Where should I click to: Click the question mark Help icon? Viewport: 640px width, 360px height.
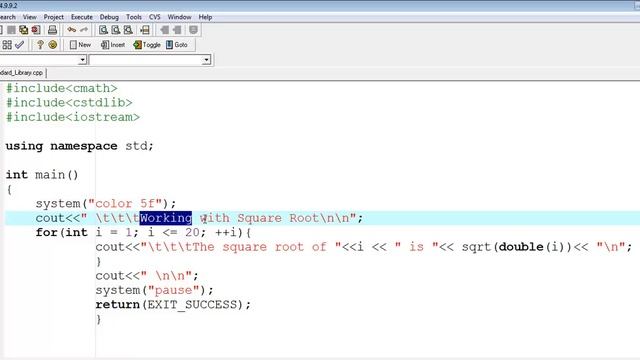pos(40,45)
